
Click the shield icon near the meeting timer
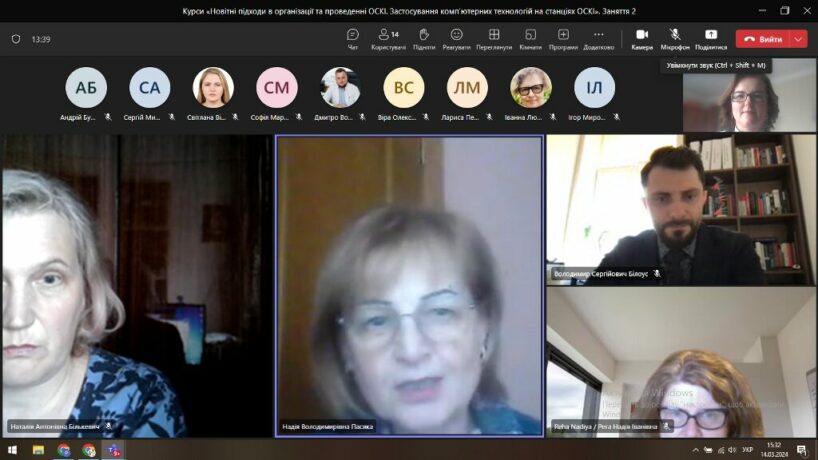point(16,39)
